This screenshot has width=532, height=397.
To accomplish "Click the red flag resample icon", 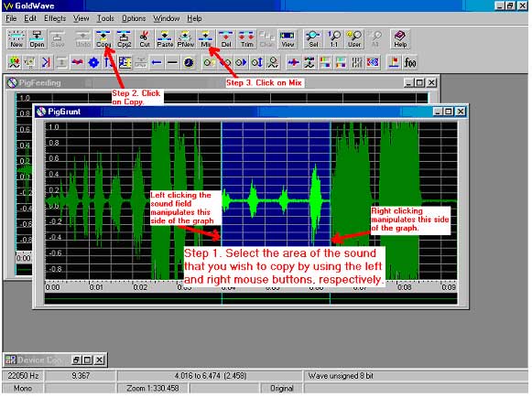I will [x=394, y=62].
